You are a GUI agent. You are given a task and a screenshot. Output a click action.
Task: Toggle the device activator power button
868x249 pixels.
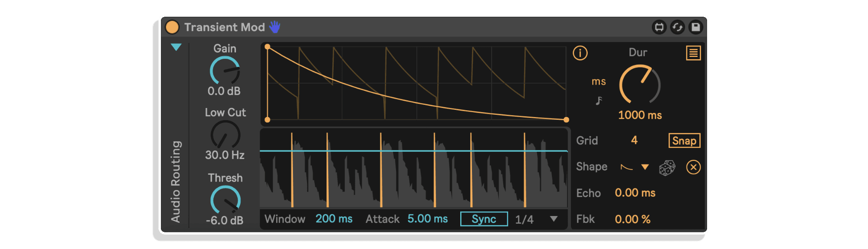(172, 27)
